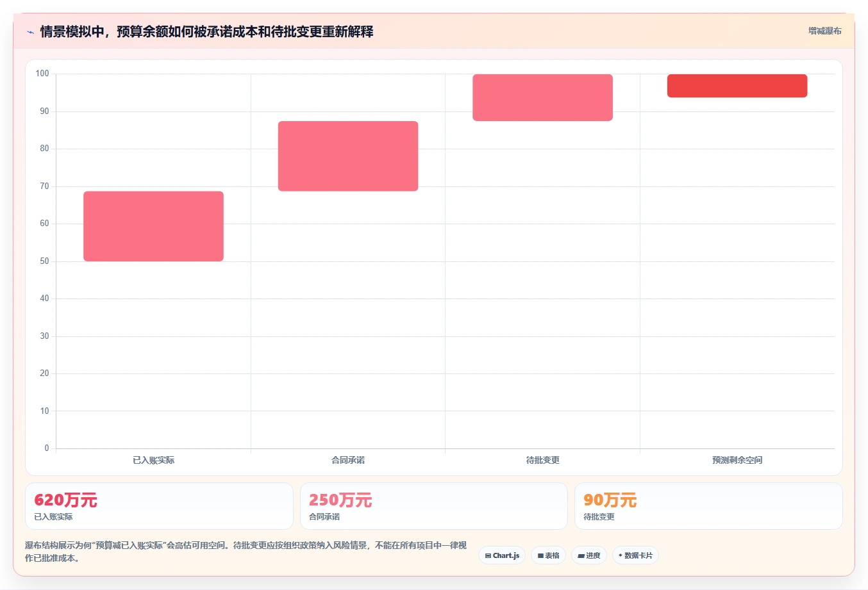
Task: Select the 进度 tag chip
Action: pos(589,555)
